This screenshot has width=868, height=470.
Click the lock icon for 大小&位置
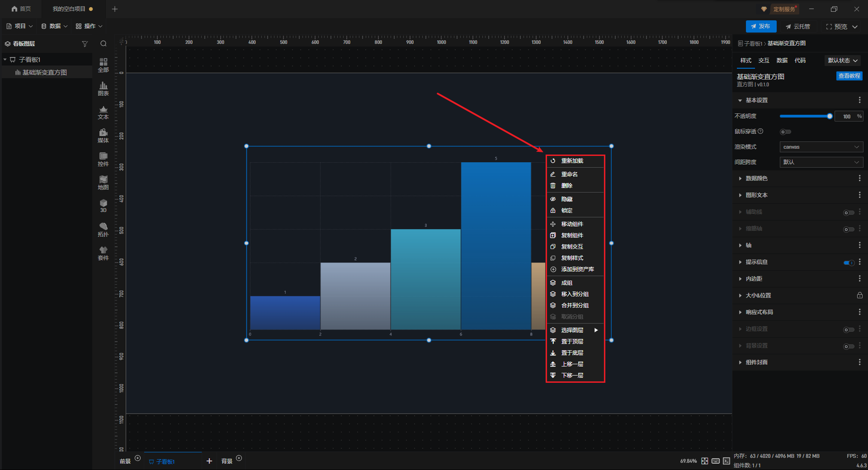[x=859, y=295]
